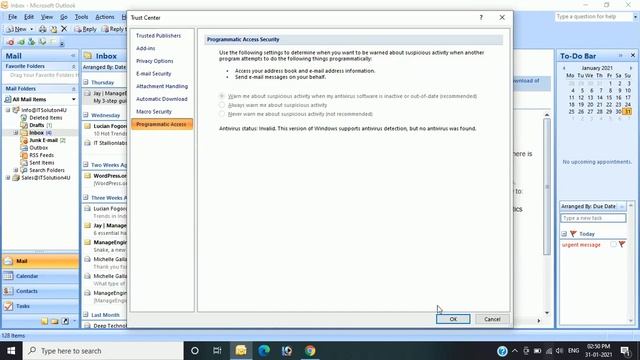Click the Print icon in Outlook toolbar
This screenshot has width=640, height=360.
click(x=42, y=29)
